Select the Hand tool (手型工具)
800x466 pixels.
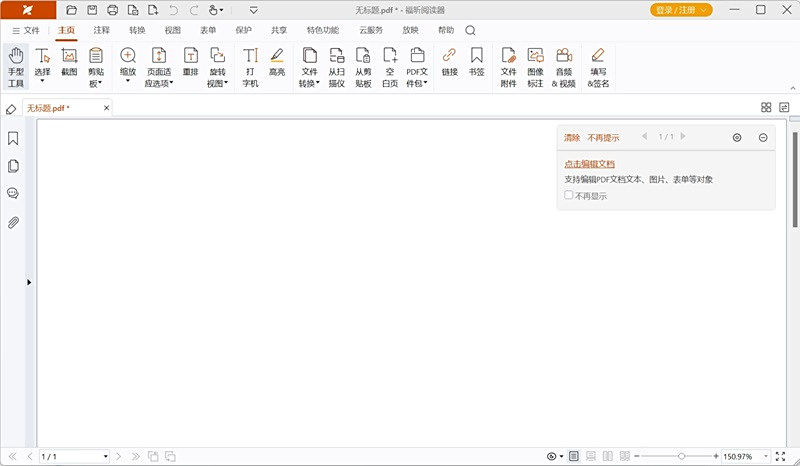[16, 67]
